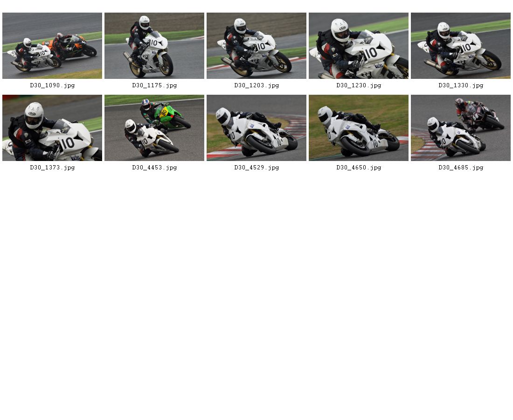Image resolution: width=513 pixels, height=420 pixels.
Task: Click the D30_4650.jpg filename label
Action: click(359, 168)
